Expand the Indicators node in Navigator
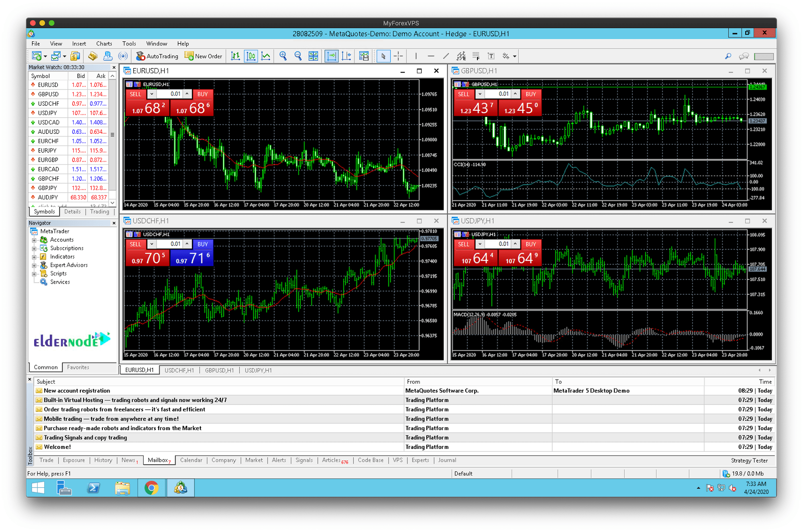 click(34, 257)
